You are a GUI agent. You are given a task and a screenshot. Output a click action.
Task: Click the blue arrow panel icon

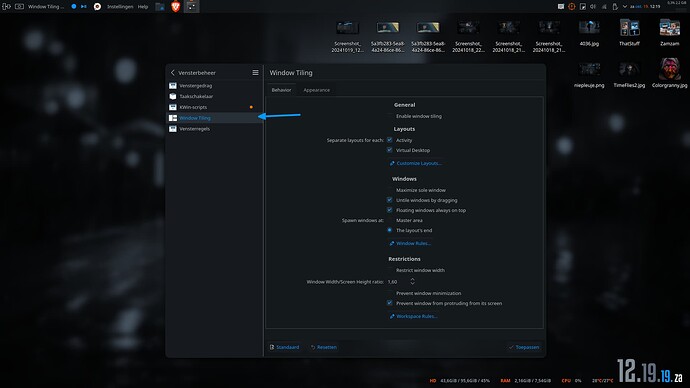tap(84, 7)
